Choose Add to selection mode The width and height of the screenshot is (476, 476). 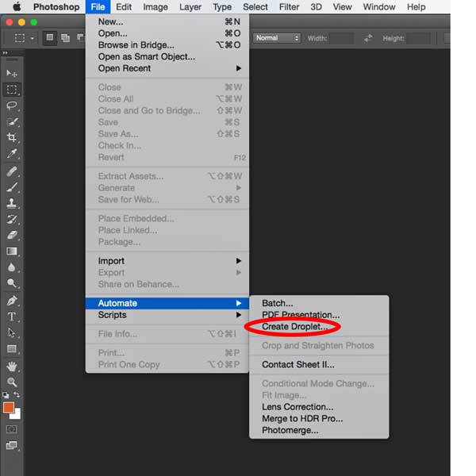65,37
